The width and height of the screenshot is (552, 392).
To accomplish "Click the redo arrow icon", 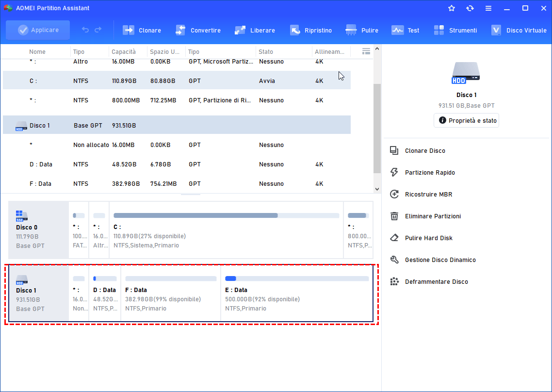I will [98, 30].
